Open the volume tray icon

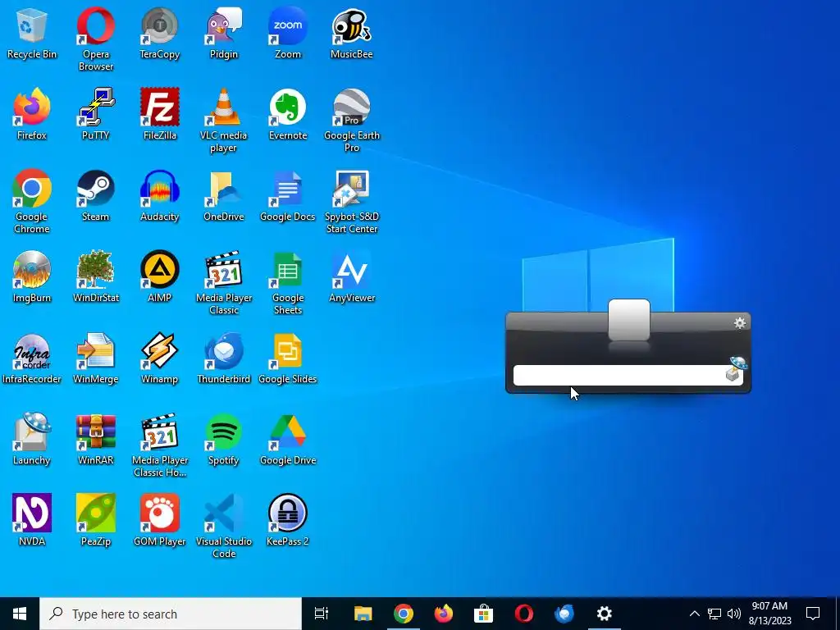click(x=734, y=614)
